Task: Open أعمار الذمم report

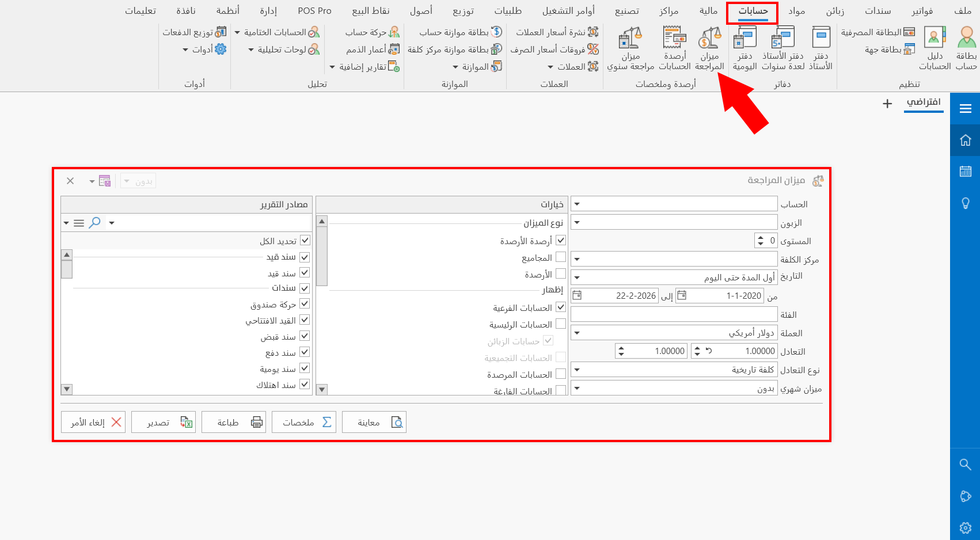Action: (x=373, y=50)
